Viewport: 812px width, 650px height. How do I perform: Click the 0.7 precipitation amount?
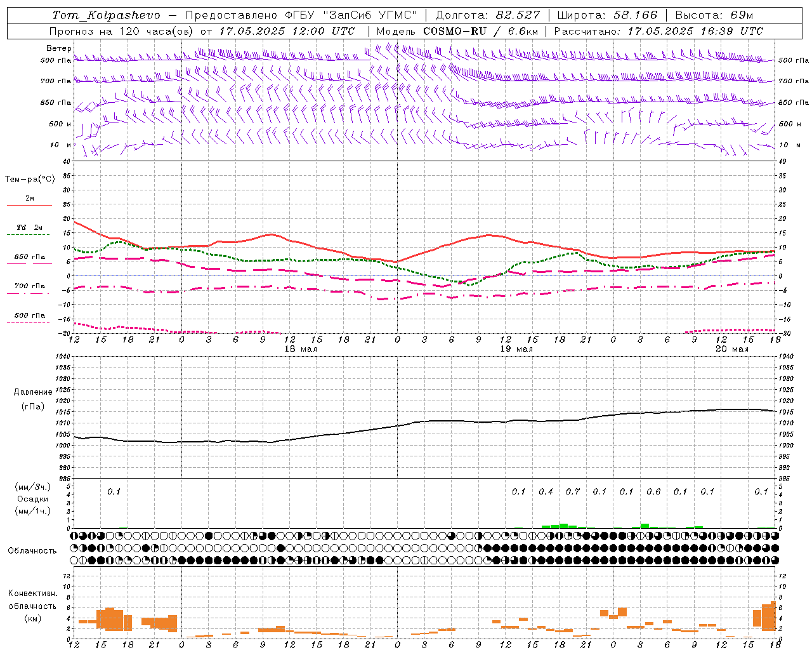click(573, 492)
